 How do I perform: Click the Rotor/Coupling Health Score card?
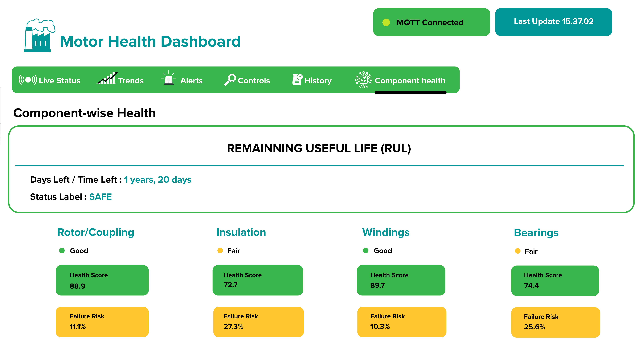pos(102,280)
